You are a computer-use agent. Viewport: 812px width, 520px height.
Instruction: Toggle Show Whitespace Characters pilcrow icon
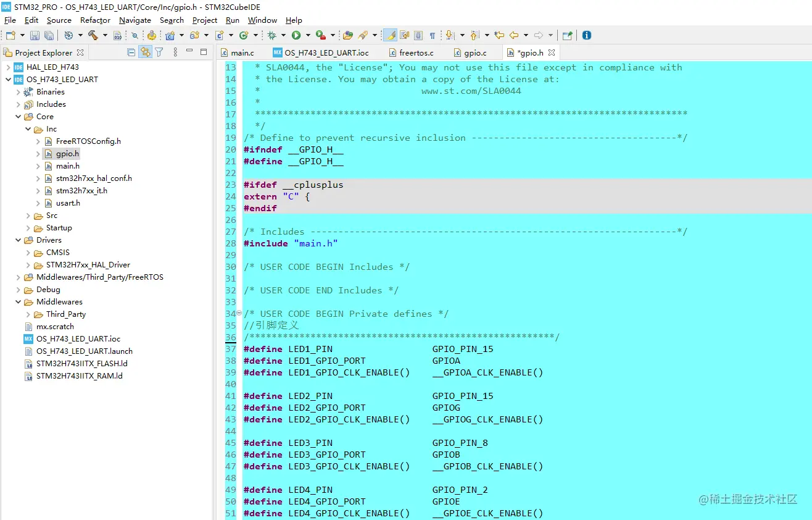click(x=432, y=36)
